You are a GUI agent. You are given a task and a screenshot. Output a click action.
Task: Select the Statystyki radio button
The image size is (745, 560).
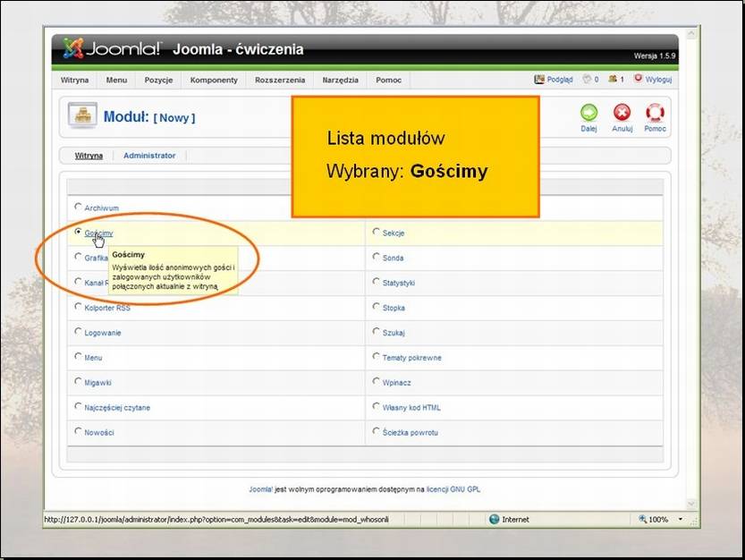click(x=376, y=282)
